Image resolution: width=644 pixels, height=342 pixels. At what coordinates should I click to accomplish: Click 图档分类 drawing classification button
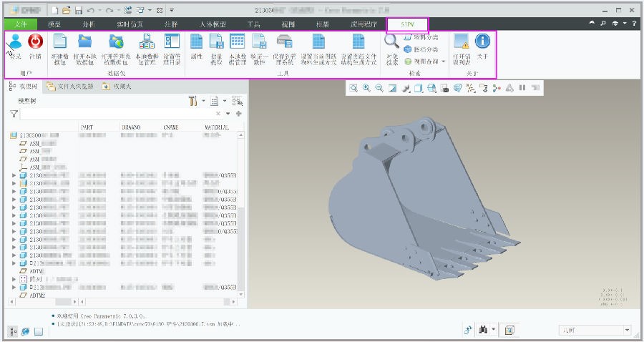coord(421,49)
